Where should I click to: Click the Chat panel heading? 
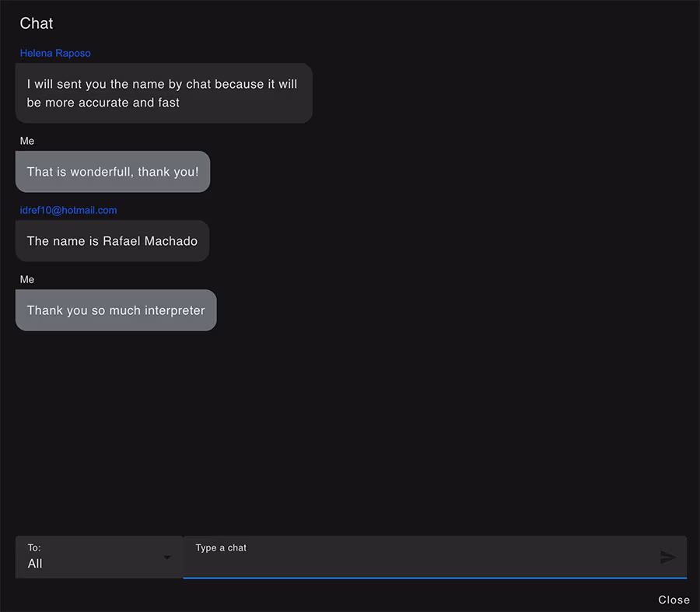tap(36, 23)
